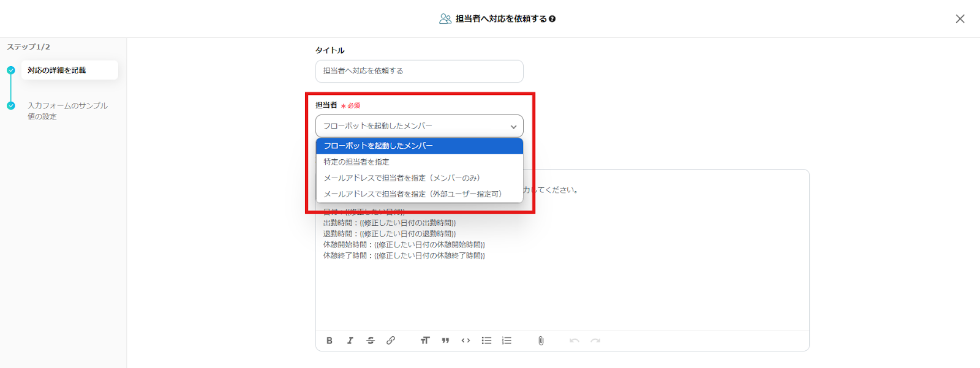Click the 休憩終了時間 line in editor
The height and width of the screenshot is (368, 980).
(404, 256)
